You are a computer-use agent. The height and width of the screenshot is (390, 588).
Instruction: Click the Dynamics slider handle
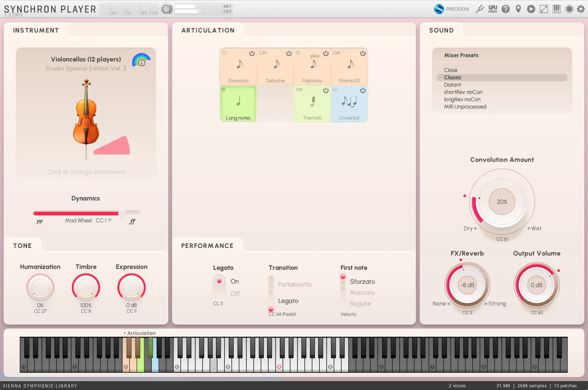point(122,213)
